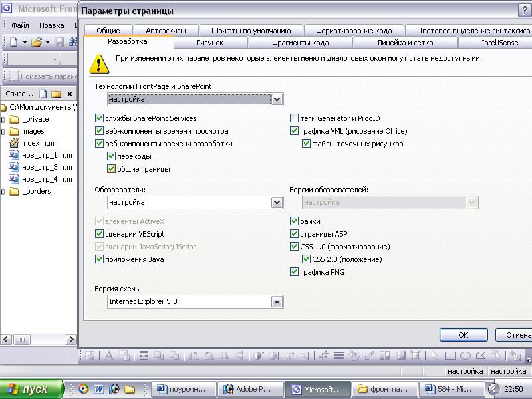Click the Send Backward icon
Viewport: 532px width, 399px height.
click(174, 356)
